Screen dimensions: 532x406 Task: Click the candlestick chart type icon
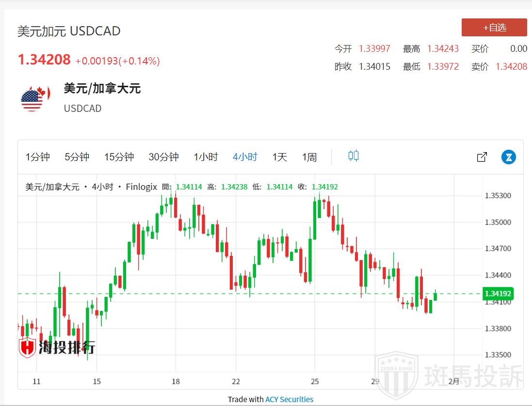tap(354, 156)
